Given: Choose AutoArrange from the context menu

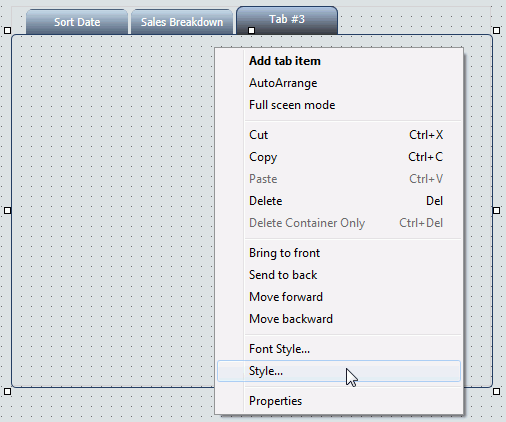Looking at the screenshot, I should click(x=339, y=83).
